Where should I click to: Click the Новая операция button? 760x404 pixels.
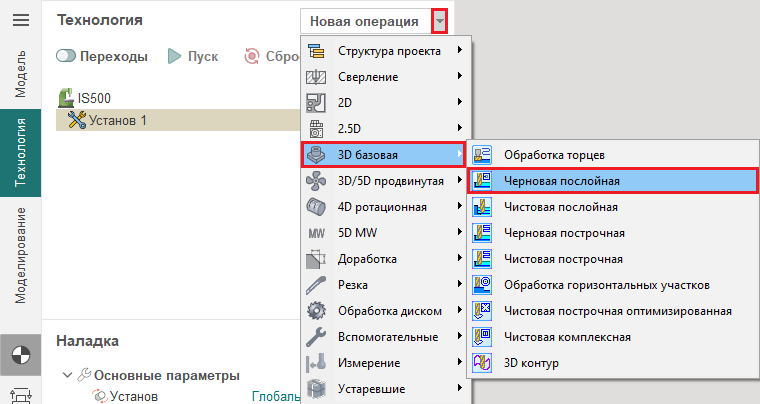pos(364,21)
